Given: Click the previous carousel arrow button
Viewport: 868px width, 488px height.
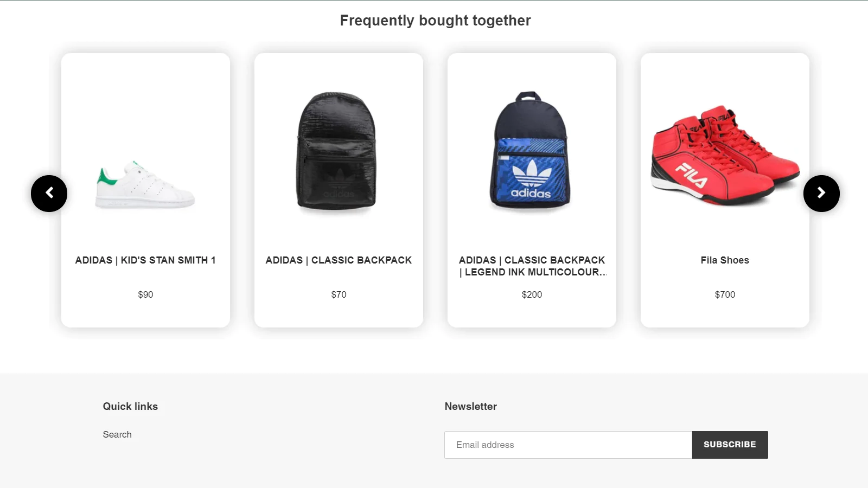Looking at the screenshot, I should click(x=49, y=193).
